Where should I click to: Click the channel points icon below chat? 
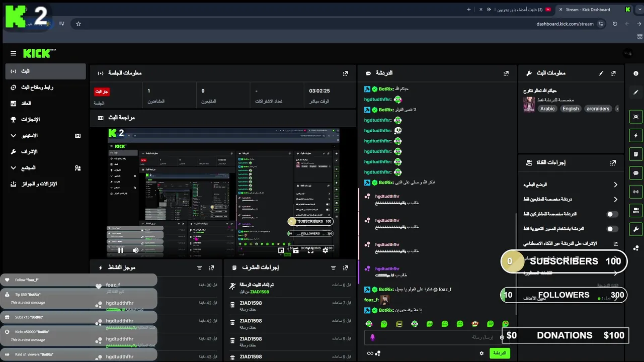coord(378,353)
